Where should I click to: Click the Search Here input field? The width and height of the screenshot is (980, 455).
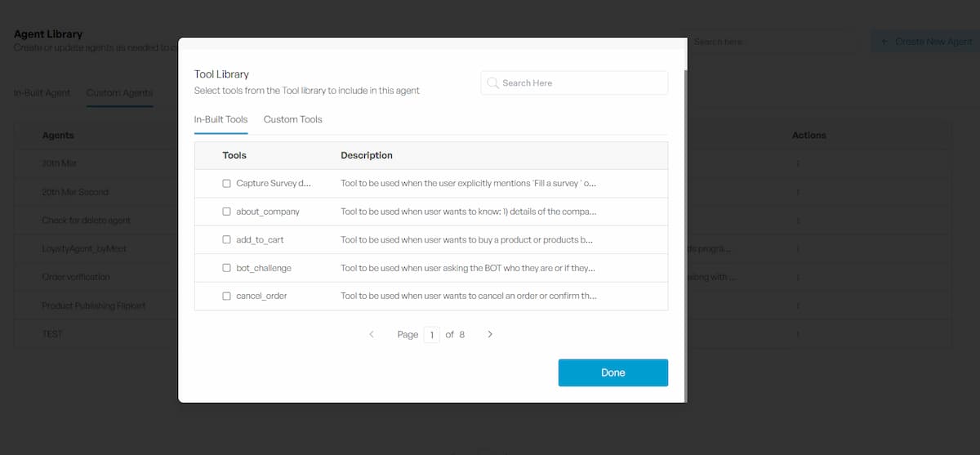click(x=580, y=83)
